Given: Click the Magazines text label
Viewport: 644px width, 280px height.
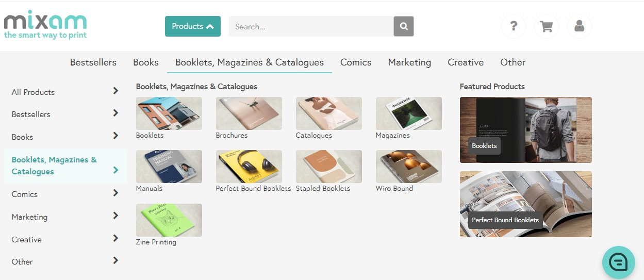Looking at the screenshot, I should (393, 135).
